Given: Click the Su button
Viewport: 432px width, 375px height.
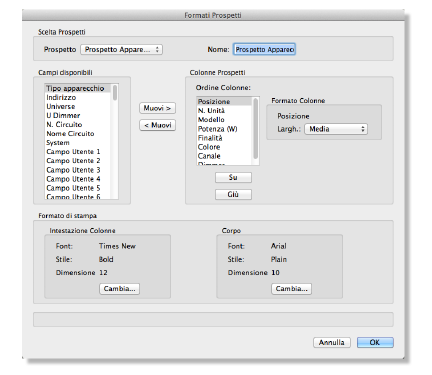Looking at the screenshot, I should coord(233,177).
